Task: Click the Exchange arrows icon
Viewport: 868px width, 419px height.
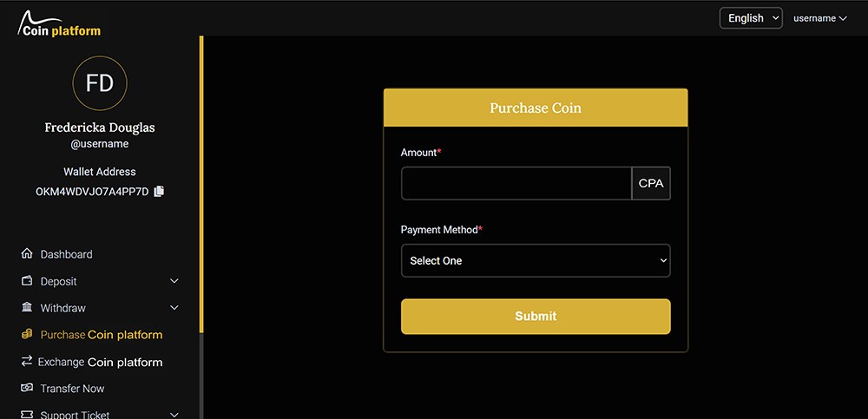Action: pos(26,362)
